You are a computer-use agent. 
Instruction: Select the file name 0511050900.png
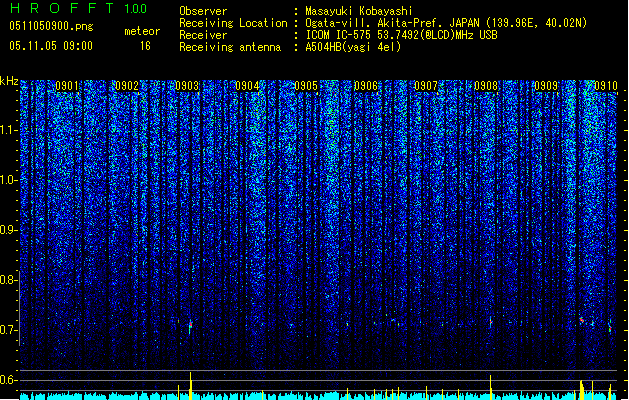pyautogui.click(x=51, y=26)
